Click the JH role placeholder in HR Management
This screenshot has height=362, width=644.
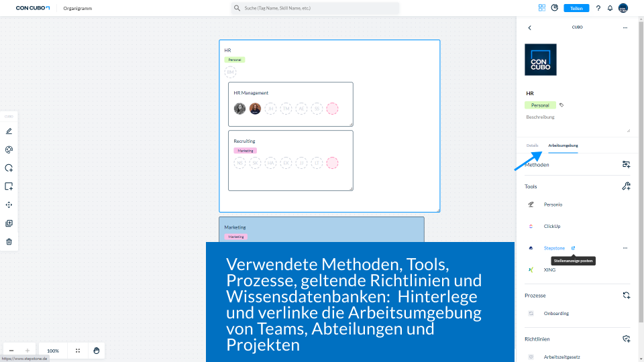pyautogui.click(x=270, y=109)
